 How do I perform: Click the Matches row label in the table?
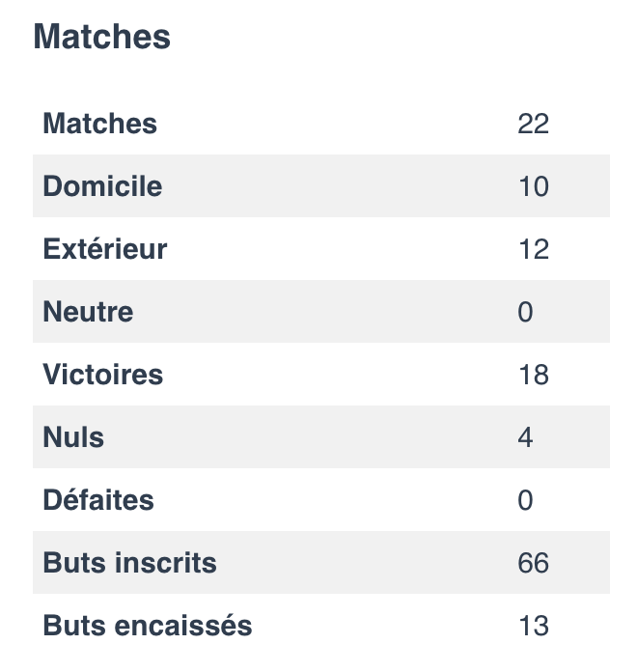coord(99,124)
